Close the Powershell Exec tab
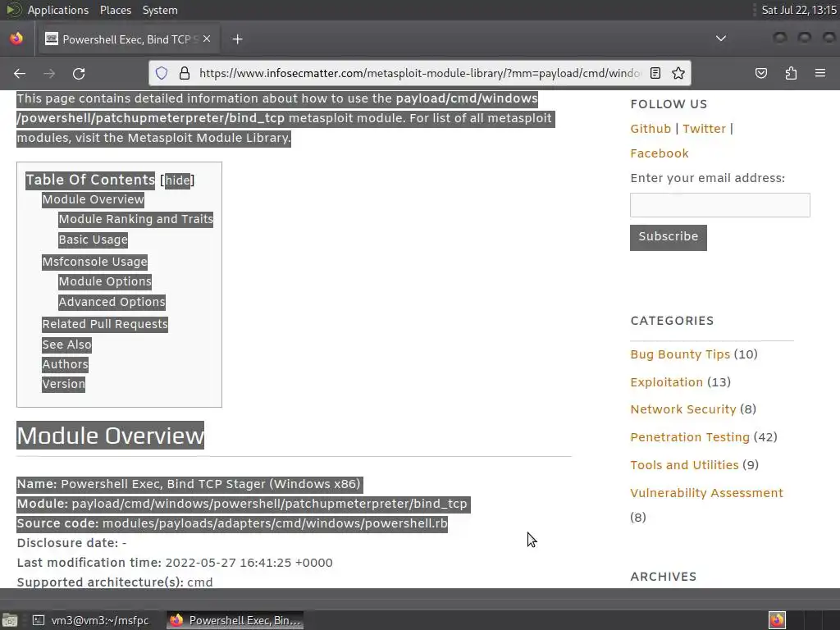This screenshot has height=630, width=840. pos(207,39)
